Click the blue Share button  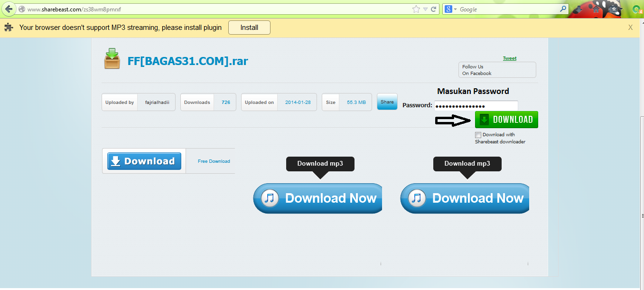pos(387,102)
